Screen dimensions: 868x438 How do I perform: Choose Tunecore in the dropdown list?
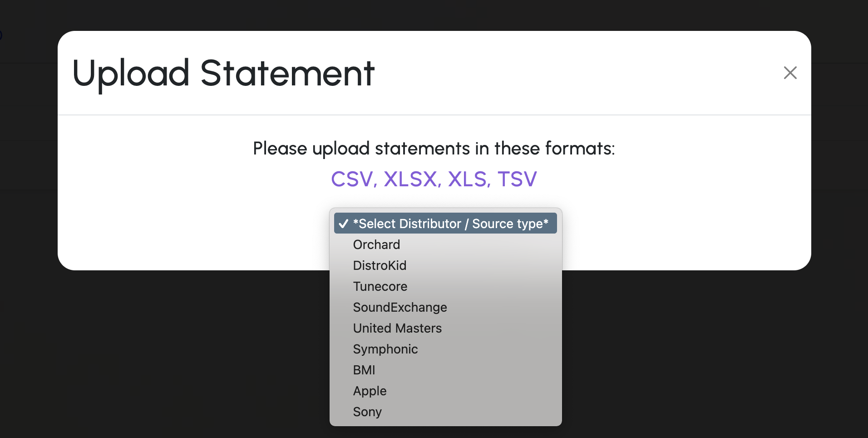point(445,286)
